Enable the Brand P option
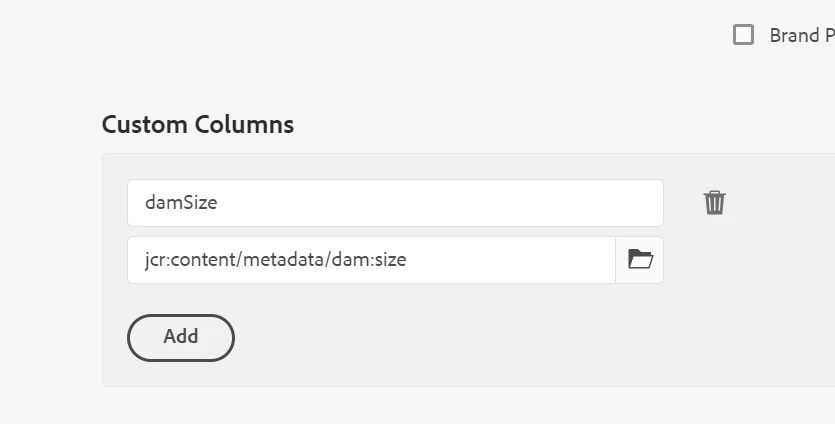Screen dimensions: 835x424 tap(743, 35)
